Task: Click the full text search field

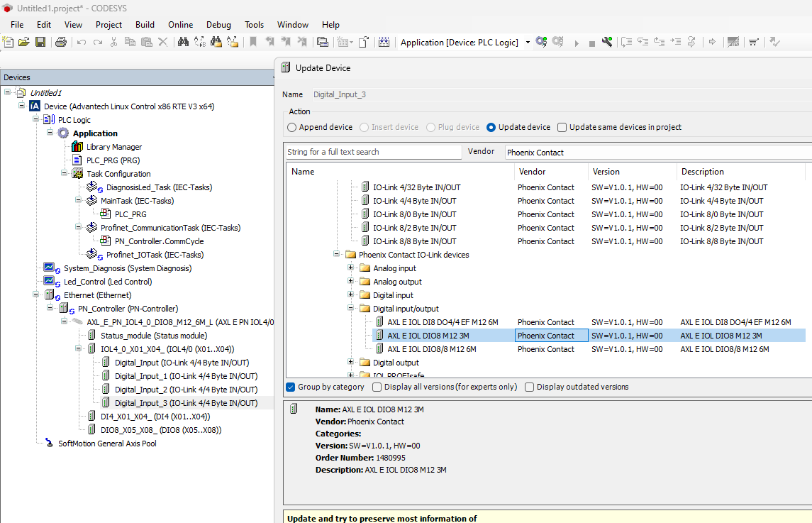Action: (373, 152)
